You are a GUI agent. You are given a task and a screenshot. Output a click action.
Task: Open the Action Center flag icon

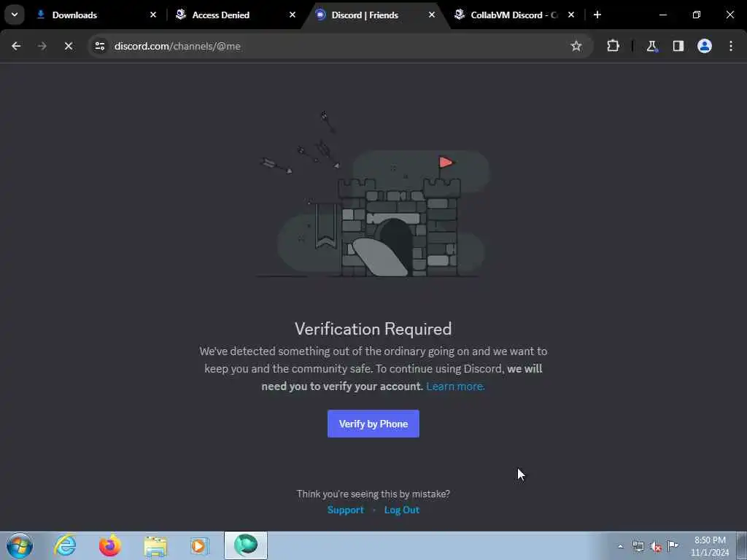pyautogui.click(x=673, y=546)
